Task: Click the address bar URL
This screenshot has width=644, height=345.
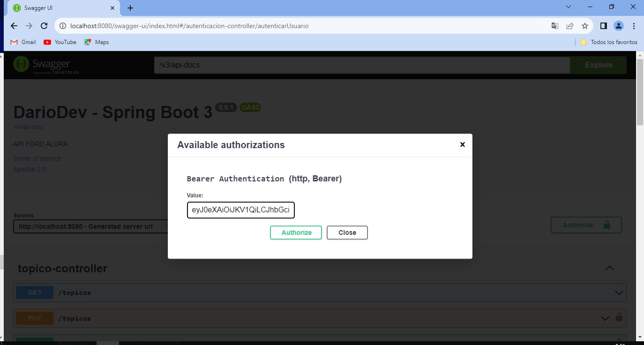Action: tap(189, 26)
